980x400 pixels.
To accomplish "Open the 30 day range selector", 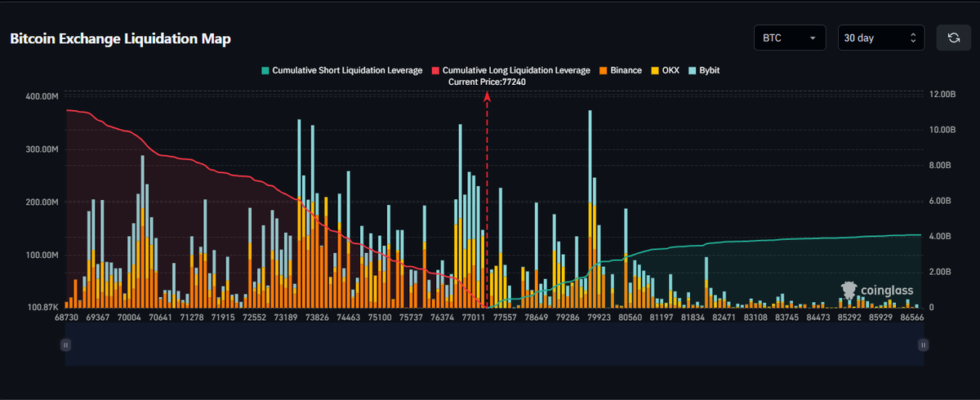I will coord(881,38).
